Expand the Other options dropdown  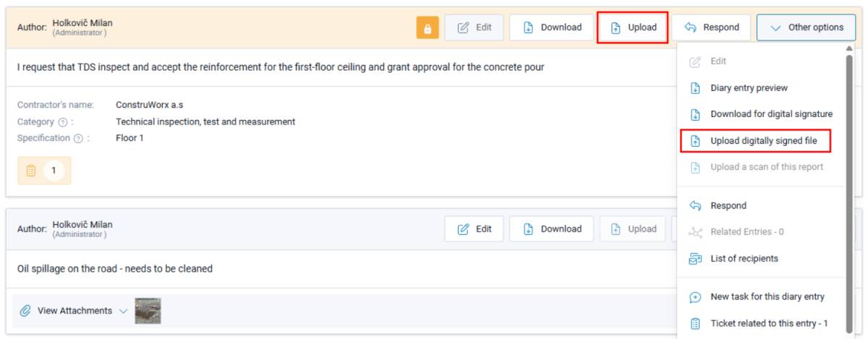pos(807,27)
